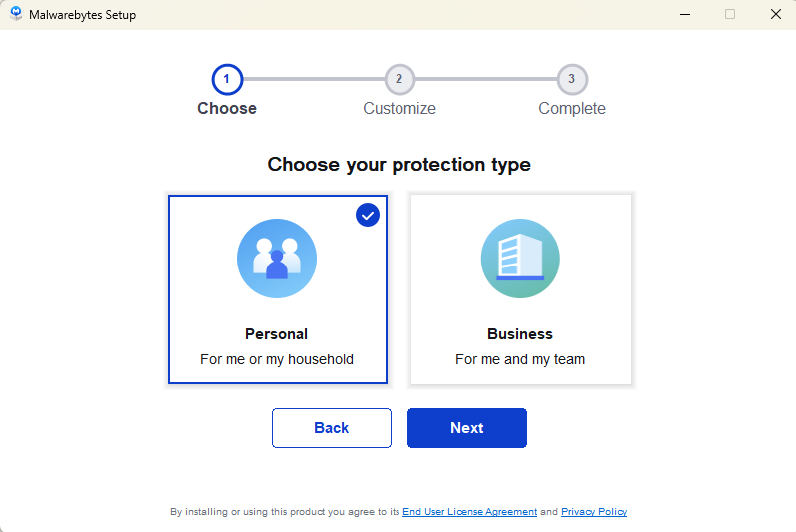This screenshot has height=532, width=796.
Task: Click "For me or my household" description
Action: tap(277, 359)
